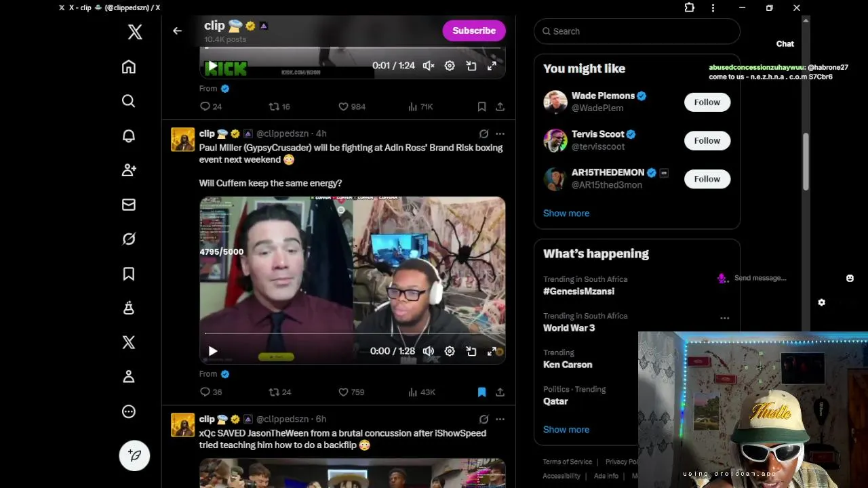Repost the Paul Miller boxing post
Viewport: 868px width, 488px height.
(x=280, y=392)
